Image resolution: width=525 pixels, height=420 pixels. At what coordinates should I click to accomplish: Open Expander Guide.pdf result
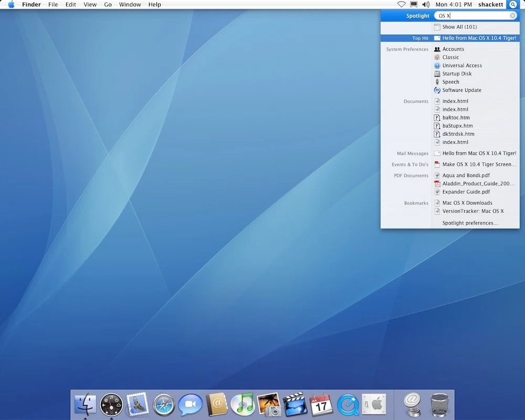[476, 192]
